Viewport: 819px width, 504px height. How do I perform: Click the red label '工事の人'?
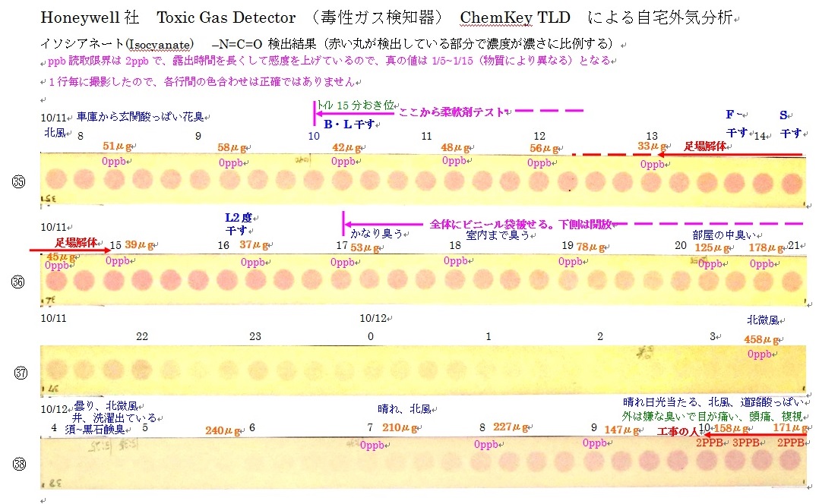678,431
